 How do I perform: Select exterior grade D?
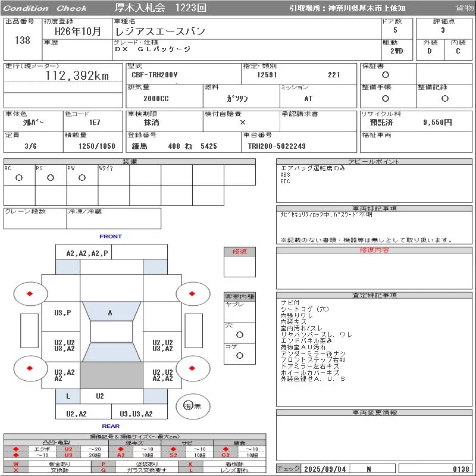[x=429, y=51]
